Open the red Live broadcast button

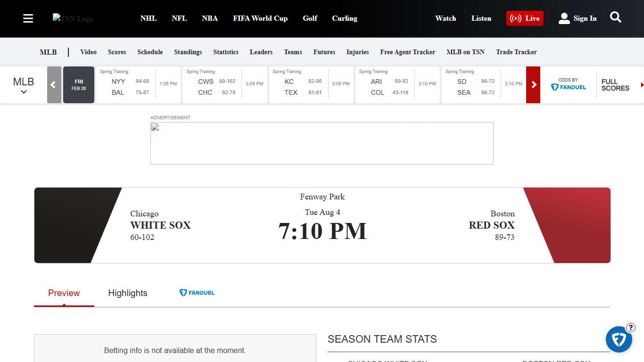pyautogui.click(x=525, y=18)
